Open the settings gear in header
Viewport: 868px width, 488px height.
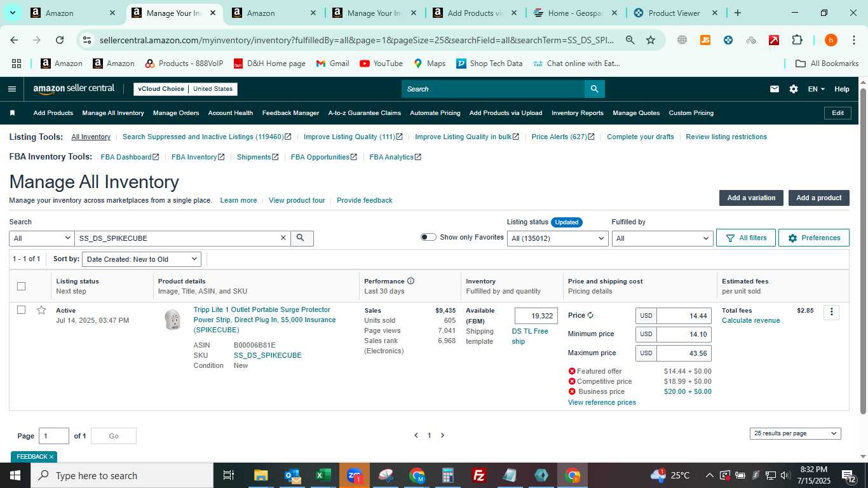coord(794,89)
